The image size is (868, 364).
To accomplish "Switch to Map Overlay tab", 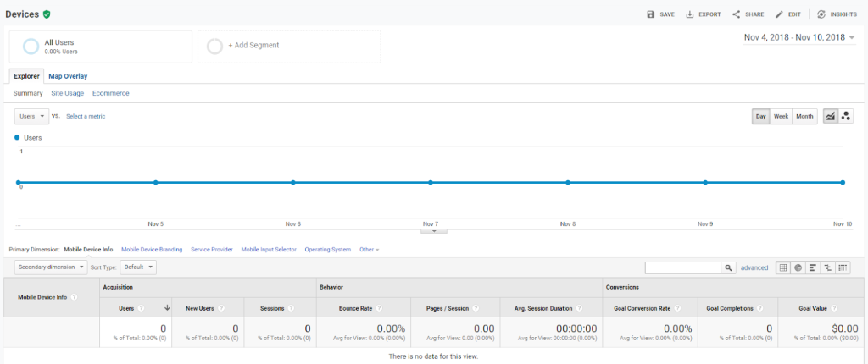I will [68, 76].
